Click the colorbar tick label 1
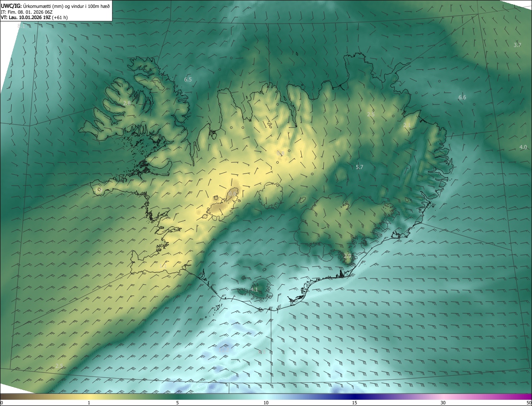The image size is (532, 406). click(x=89, y=403)
